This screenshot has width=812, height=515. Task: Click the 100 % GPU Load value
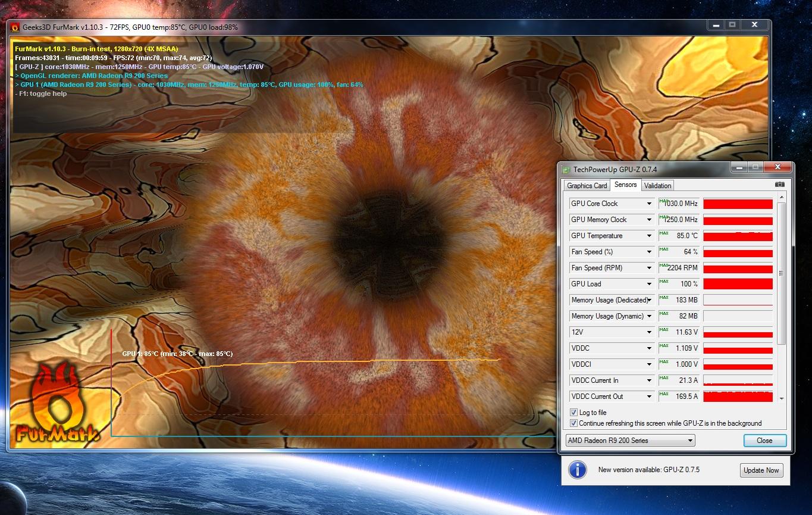click(x=689, y=284)
